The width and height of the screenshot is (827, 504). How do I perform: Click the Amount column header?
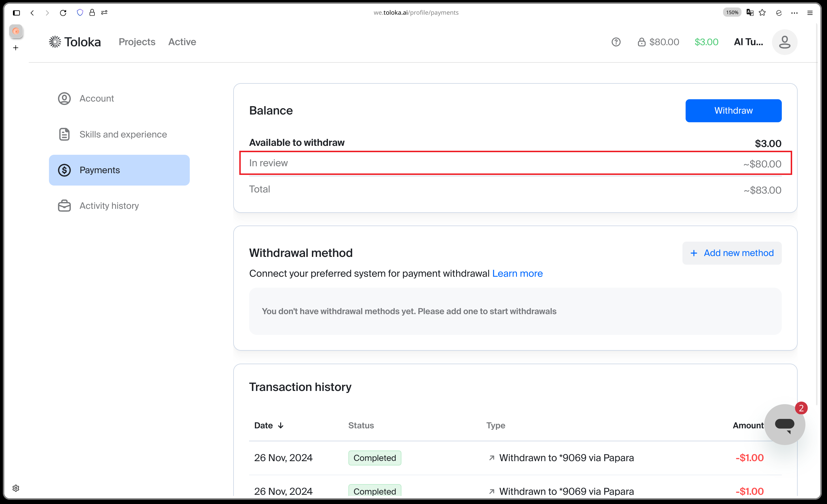[x=748, y=425]
